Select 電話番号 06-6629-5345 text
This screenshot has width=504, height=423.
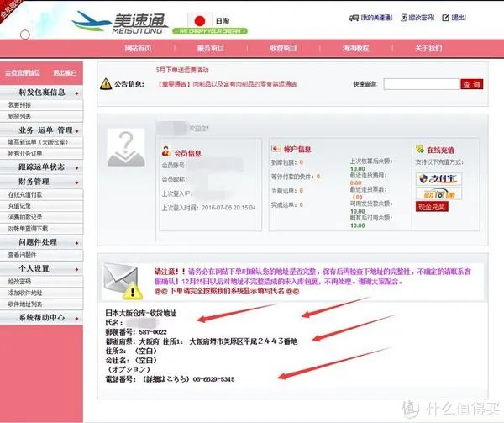coord(170,379)
